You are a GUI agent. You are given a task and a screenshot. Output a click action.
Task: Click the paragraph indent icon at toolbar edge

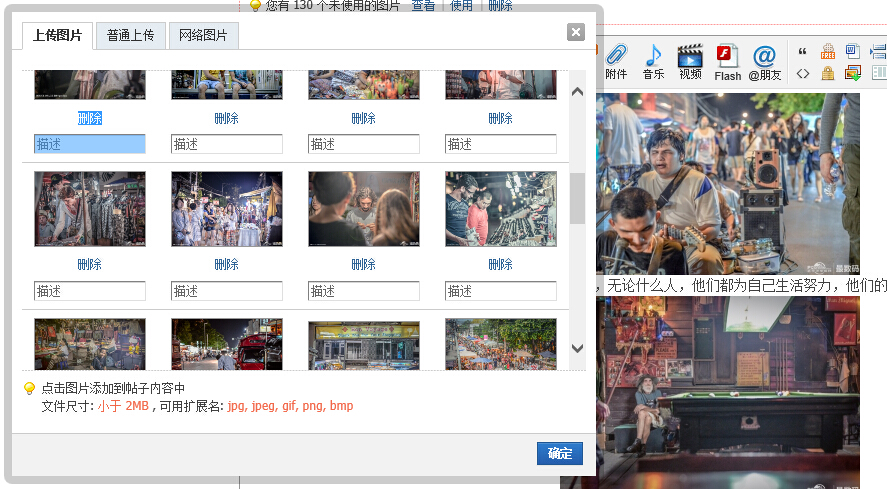(x=879, y=52)
